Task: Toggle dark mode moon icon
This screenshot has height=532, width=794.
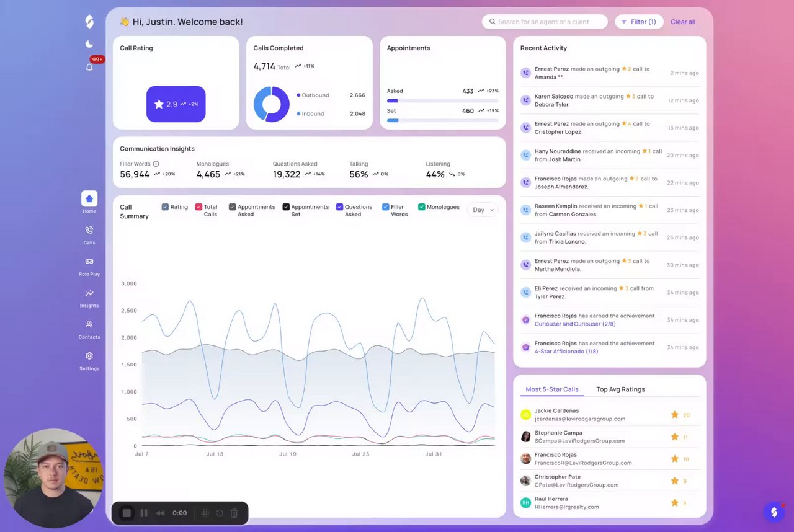Action: (x=89, y=44)
